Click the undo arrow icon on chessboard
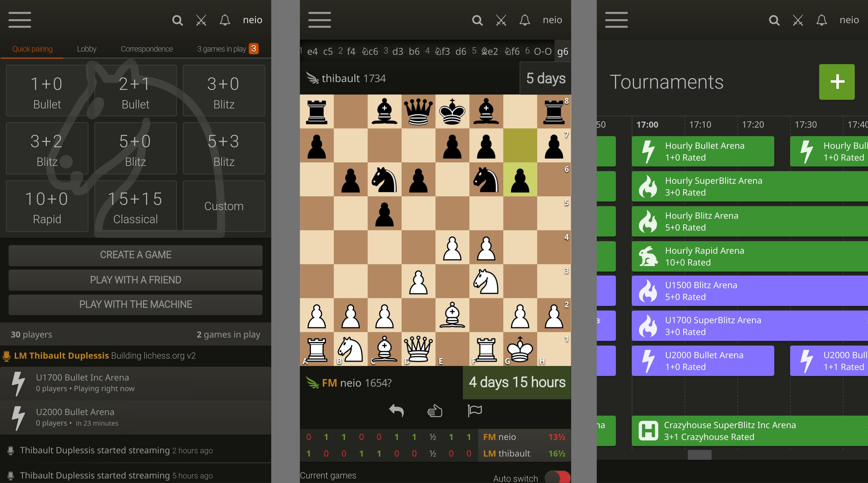Image resolution: width=868 pixels, height=483 pixels. click(x=394, y=411)
